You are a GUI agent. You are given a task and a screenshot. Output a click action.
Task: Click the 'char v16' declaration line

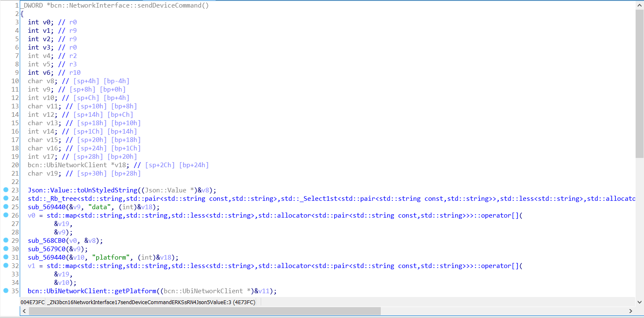pyautogui.click(x=84, y=148)
